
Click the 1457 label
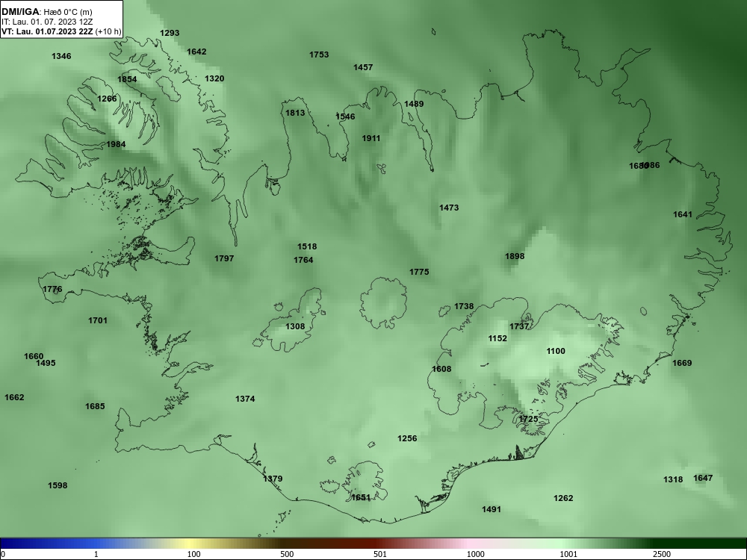363,68
